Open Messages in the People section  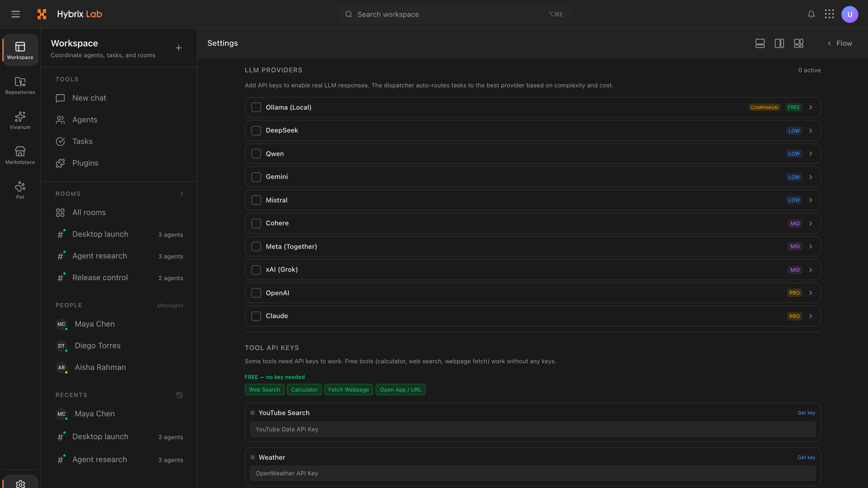tap(170, 305)
